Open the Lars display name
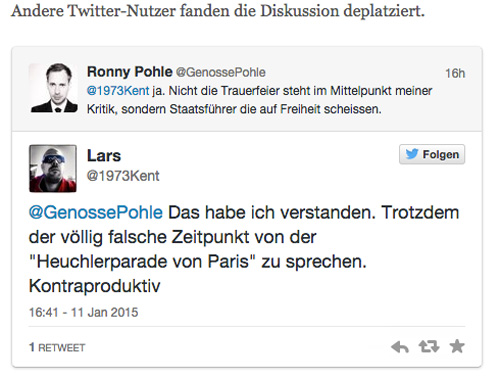The image size is (500, 379). tap(104, 156)
